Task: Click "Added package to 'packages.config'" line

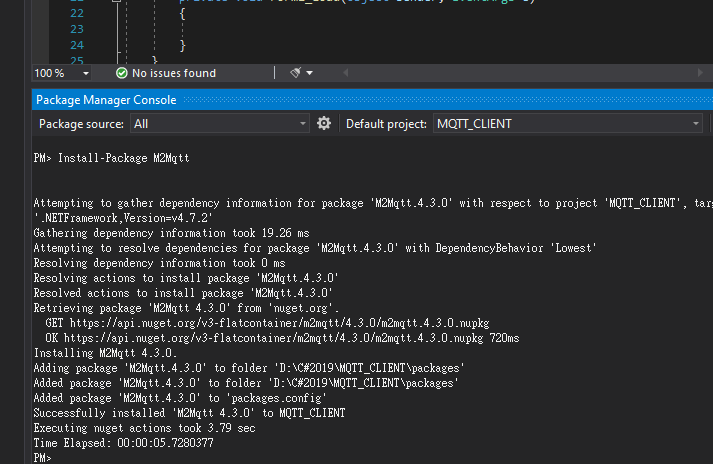Action: tap(180, 398)
